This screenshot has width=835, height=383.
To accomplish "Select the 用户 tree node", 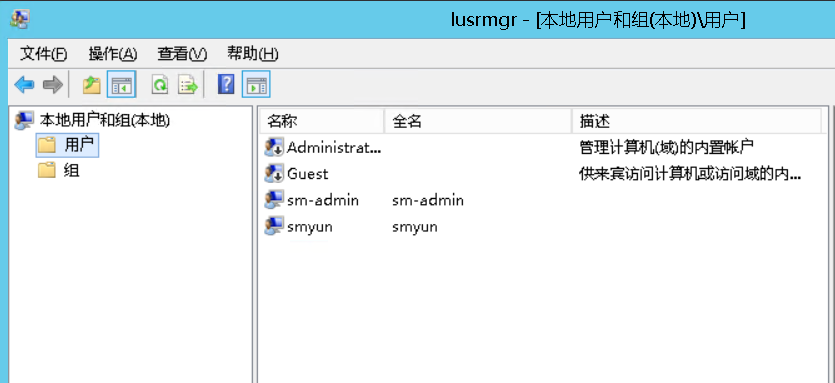I will coord(79,145).
